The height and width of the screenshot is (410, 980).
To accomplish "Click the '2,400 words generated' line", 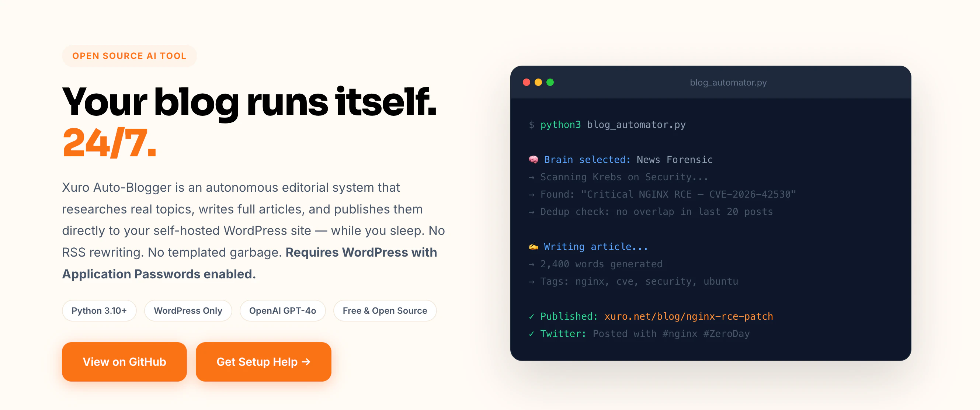I will tap(595, 264).
